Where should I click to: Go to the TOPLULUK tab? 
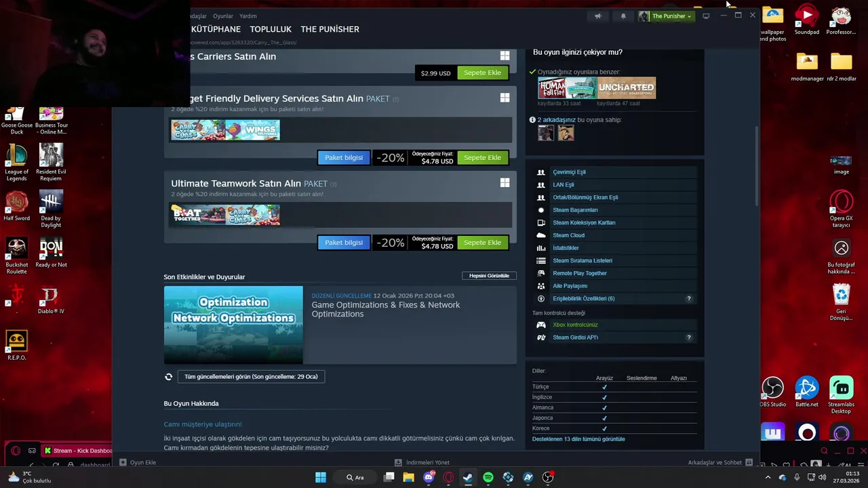tap(271, 29)
